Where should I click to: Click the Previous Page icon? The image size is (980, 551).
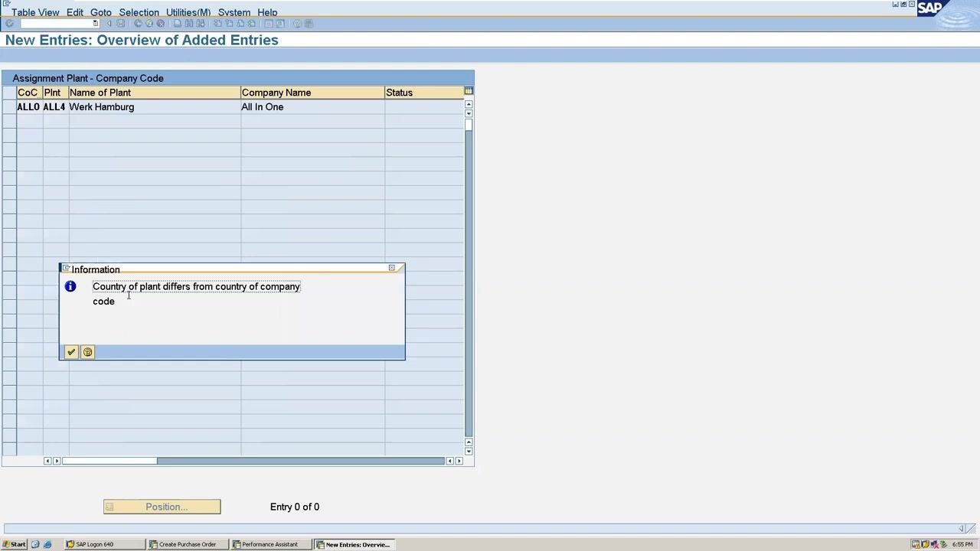pos(229,24)
